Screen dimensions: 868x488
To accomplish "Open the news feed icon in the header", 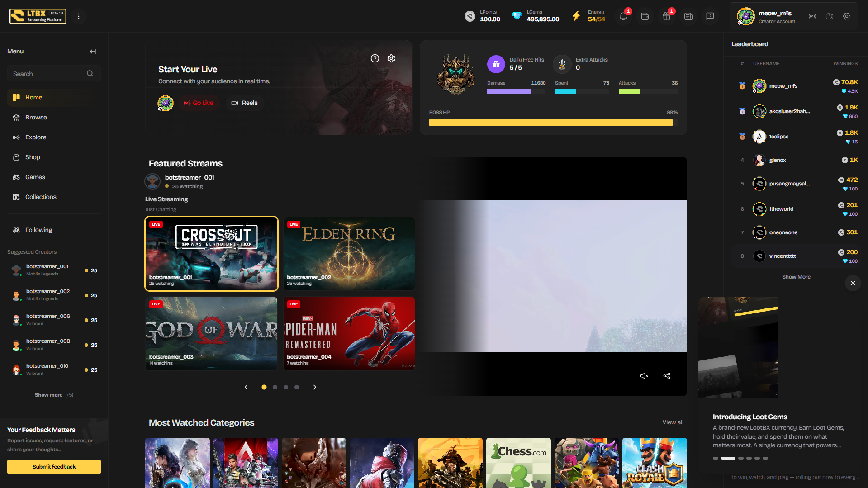I will click(x=688, y=16).
